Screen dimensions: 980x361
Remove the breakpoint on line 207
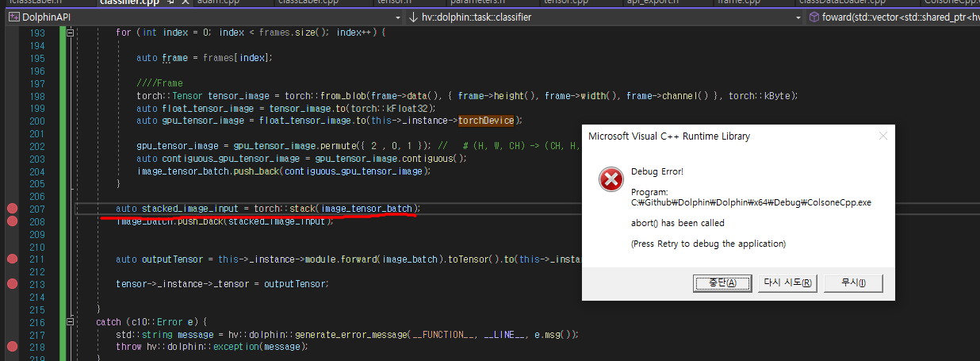pos(12,209)
